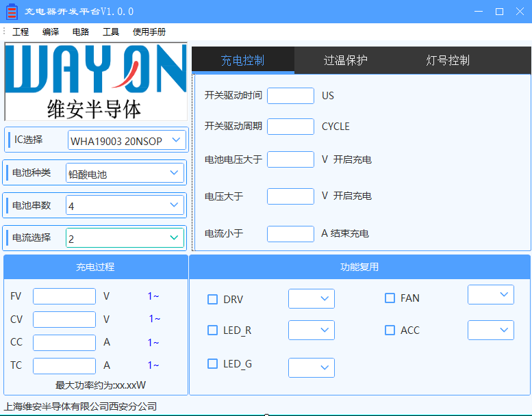The image size is (532, 416).
Task: Open the 工程 menu
Action: click(x=21, y=32)
